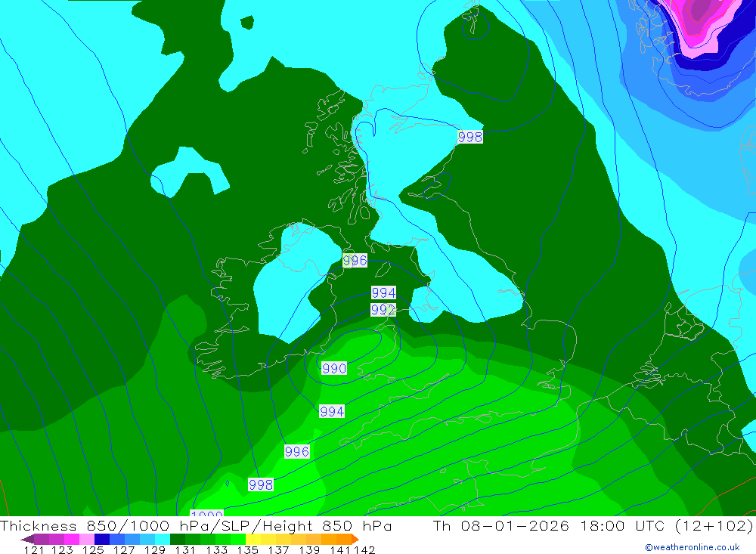
Task: Select the 994 label below the 990 low
Action: pos(332,411)
